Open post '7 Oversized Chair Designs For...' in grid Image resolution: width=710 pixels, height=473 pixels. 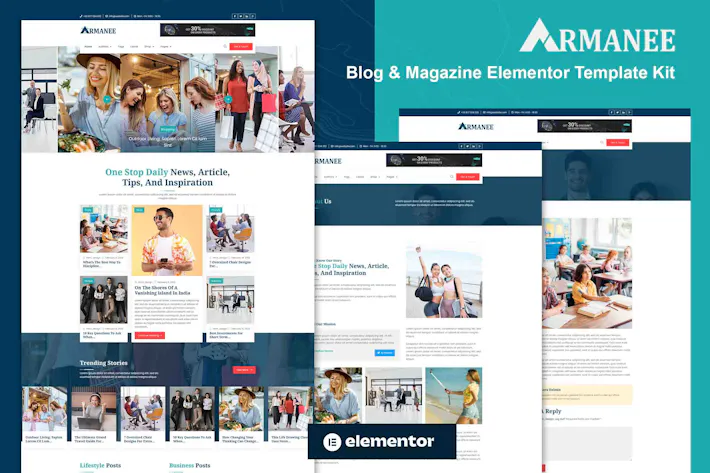click(x=230, y=264)
